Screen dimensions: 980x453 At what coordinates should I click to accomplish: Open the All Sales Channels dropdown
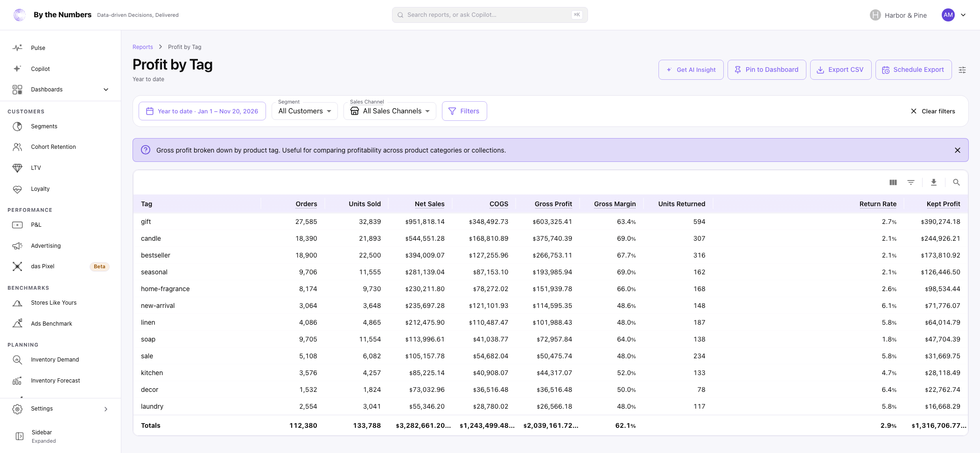[x=390, y=111]
